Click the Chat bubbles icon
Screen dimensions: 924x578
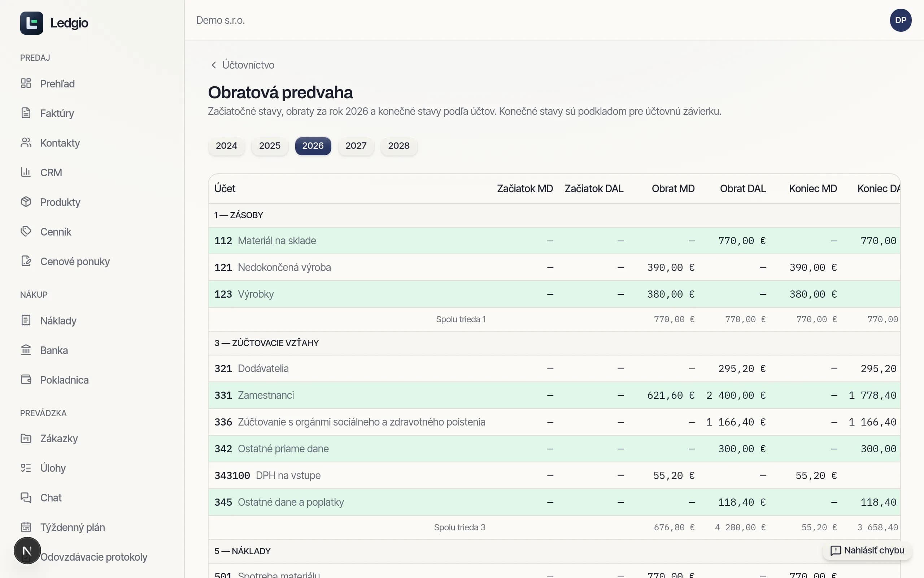point(26,498)
